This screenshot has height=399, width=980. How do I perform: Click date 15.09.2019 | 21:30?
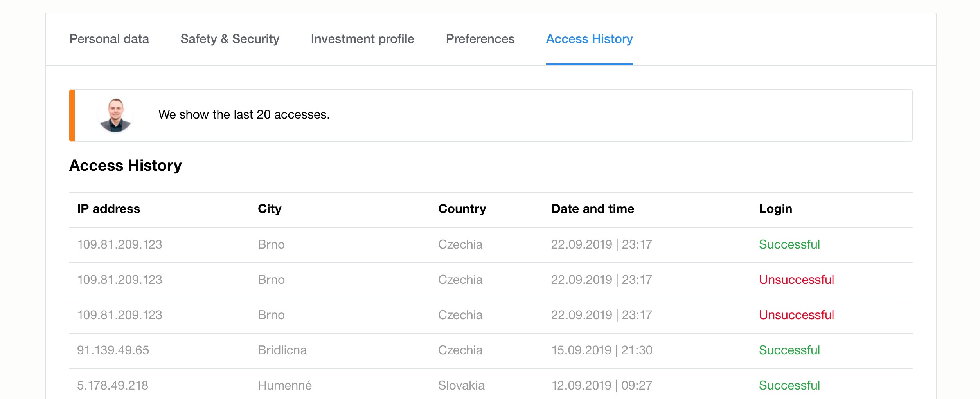[602, 350]
